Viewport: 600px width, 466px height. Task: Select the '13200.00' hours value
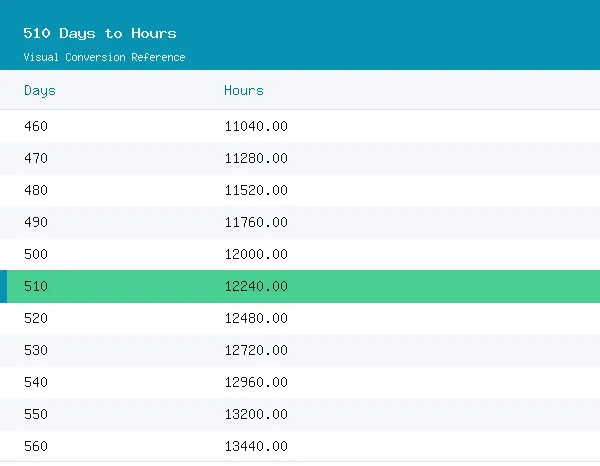pyautogui.click(x=256, y=414)
